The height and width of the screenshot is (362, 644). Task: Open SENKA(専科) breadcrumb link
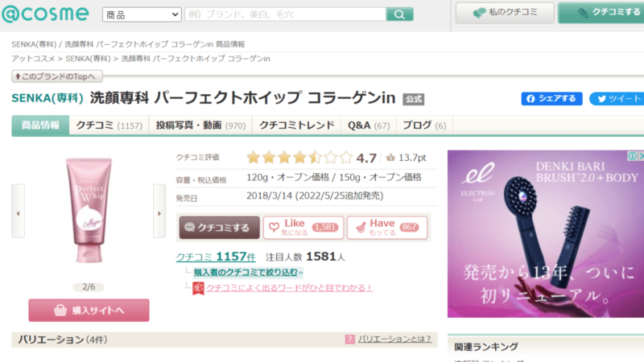(88, 59)
